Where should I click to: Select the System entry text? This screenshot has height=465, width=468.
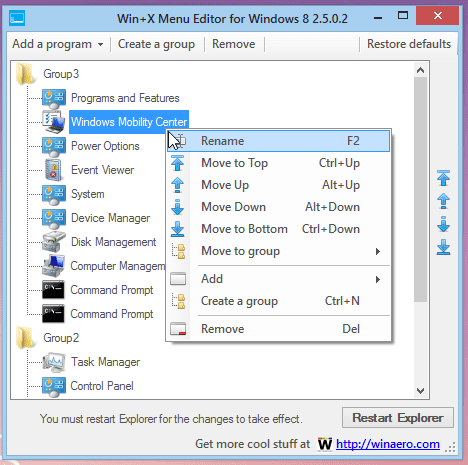click(x=88, y=194)
